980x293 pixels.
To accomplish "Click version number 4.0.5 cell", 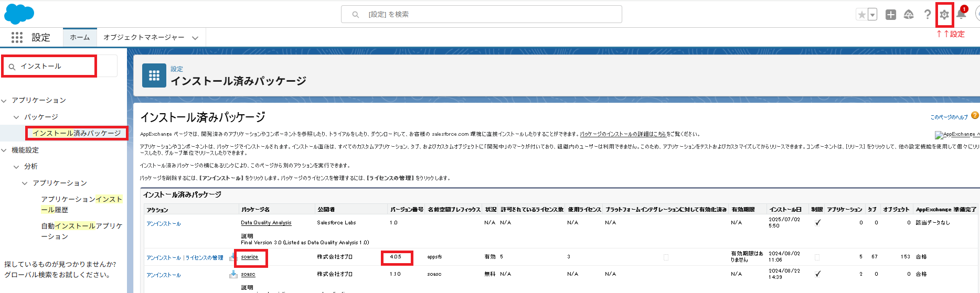I will tap(396, 257).
